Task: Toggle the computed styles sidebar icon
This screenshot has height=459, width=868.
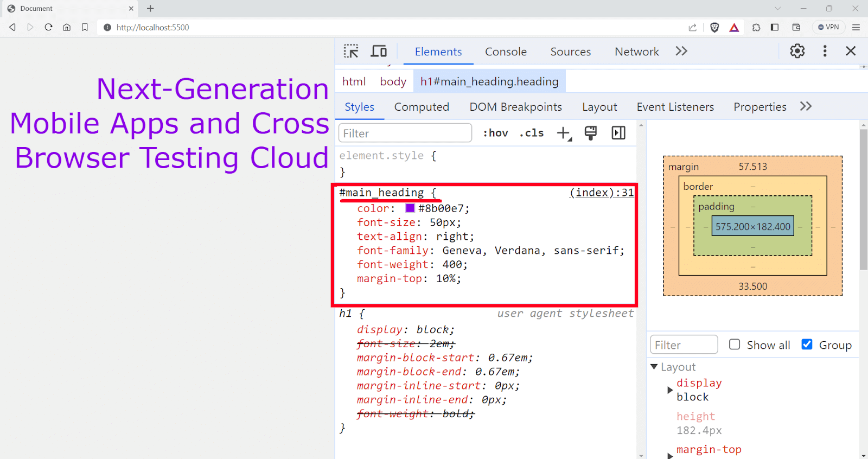Action: coord(618,133)
